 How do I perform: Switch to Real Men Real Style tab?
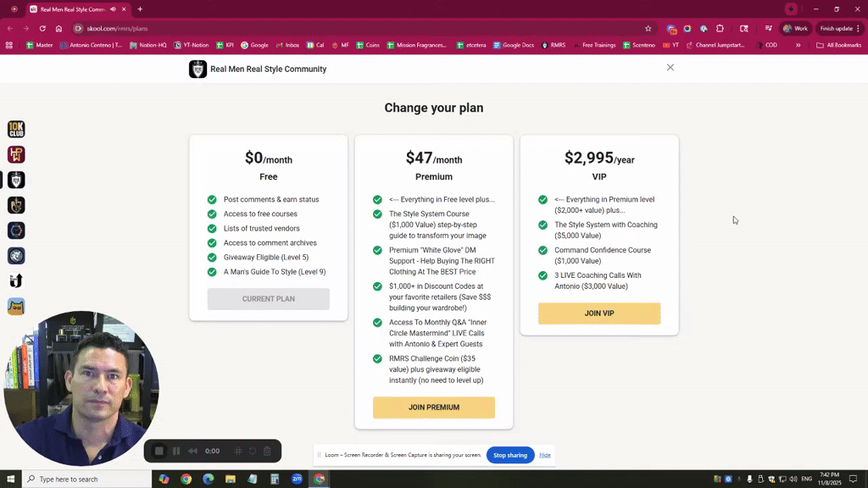73,9
